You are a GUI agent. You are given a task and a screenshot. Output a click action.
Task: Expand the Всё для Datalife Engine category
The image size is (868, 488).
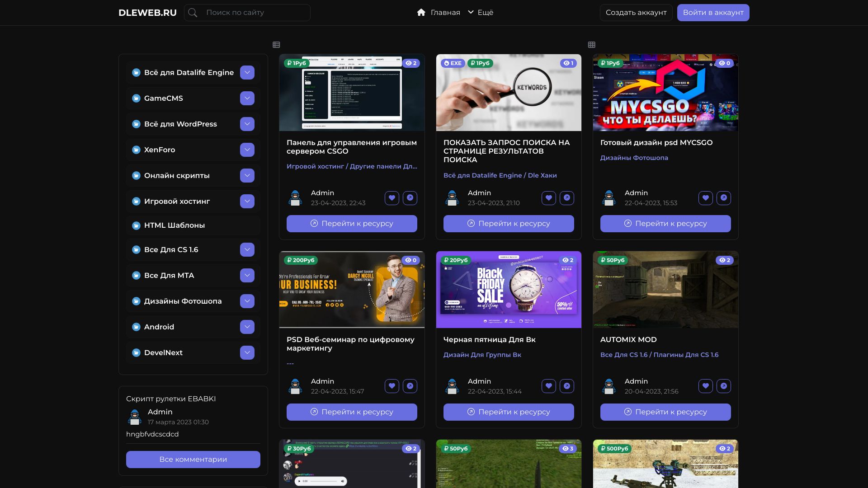click(x=247, y=73)
